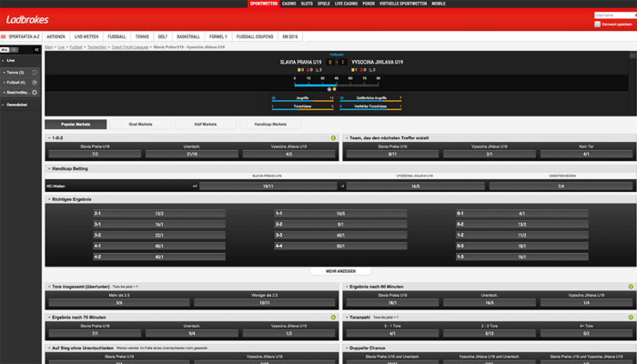Click the scoreboard layout icon at top right

click(x=632, y=56)
